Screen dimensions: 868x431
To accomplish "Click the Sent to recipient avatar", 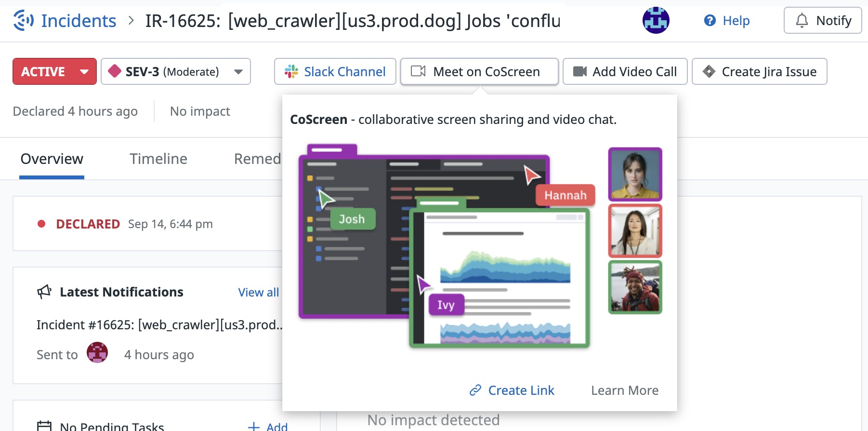I will click(x=97, y=352).
